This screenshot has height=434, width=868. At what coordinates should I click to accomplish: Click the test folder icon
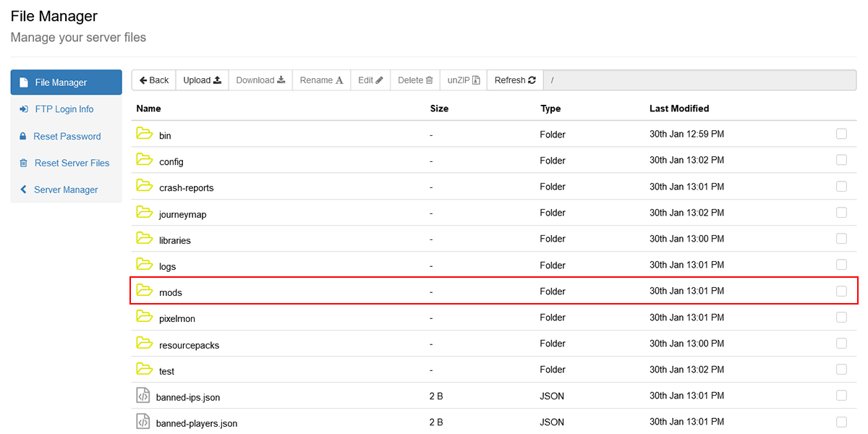[145, 370]
